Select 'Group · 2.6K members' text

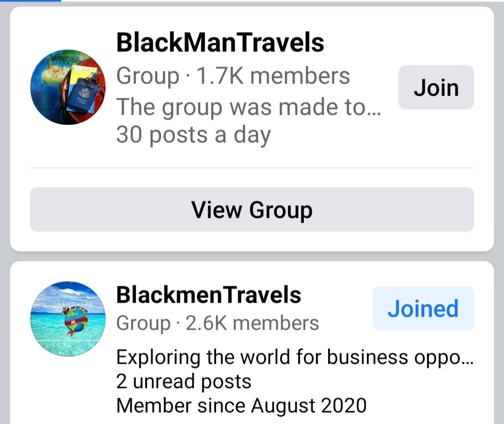coord(217,323)
